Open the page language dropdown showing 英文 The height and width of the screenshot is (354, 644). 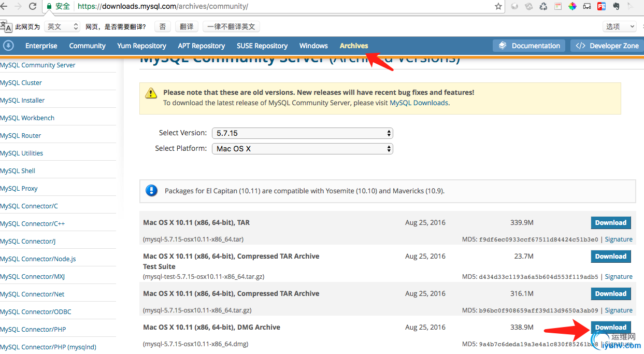[x=62, y=26]
